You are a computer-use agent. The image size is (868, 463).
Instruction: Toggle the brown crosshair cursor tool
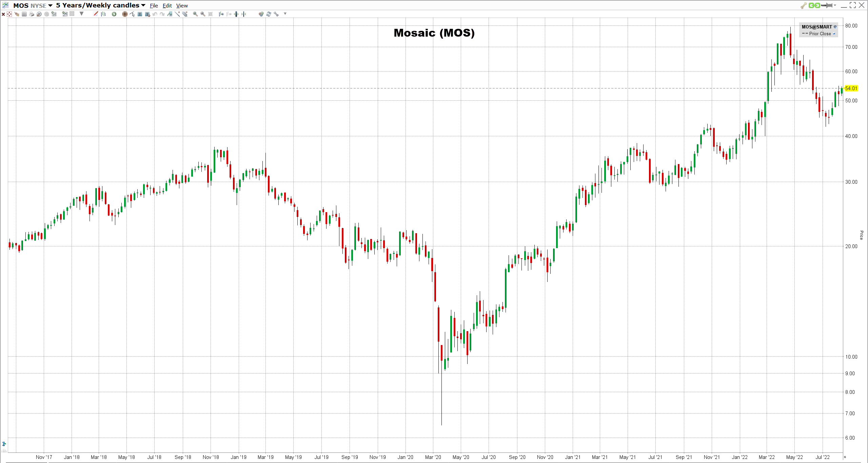(x=125, y=14)
